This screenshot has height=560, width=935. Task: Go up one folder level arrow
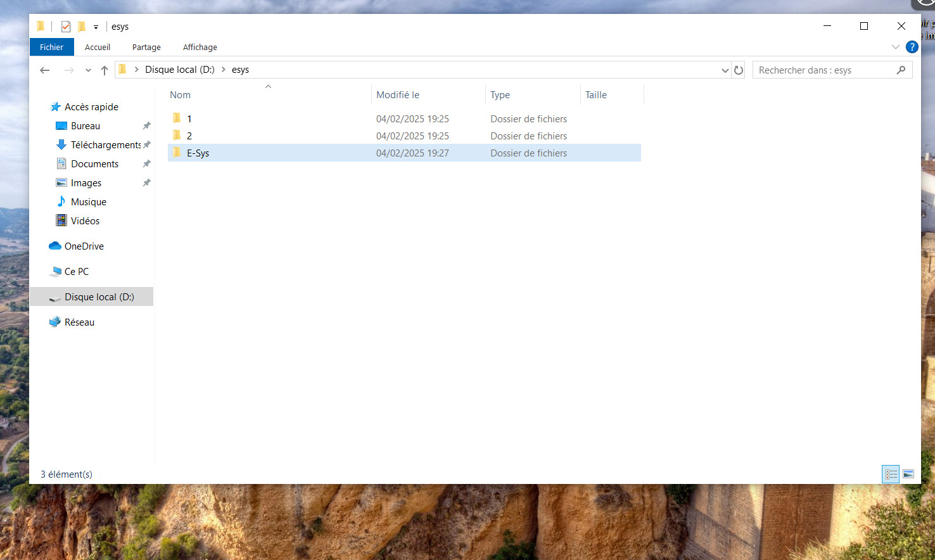click(x=105, y=70)
